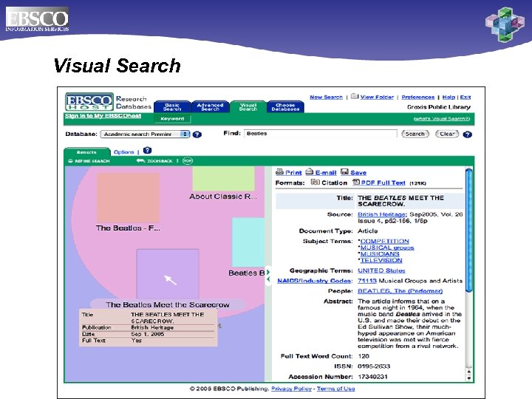
Task: Click the Refine Search icon
Action: [x=71, y=161]
